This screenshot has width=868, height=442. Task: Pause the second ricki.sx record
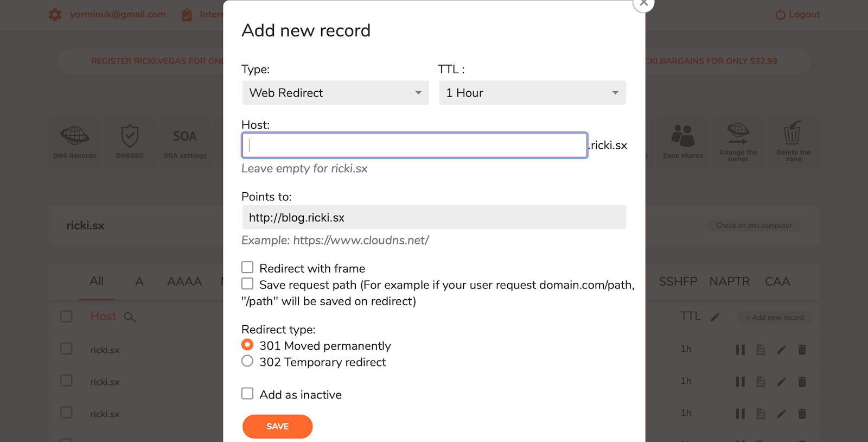(741, 382)
